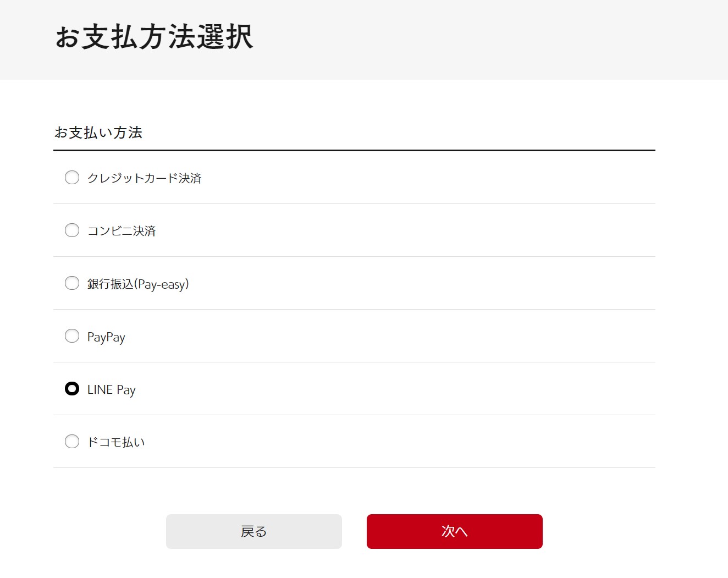The height and width of the screenshot is (578, 728).
Task: Choose the コンビニ決済 radio circle
Action: [x=72, y=230]
